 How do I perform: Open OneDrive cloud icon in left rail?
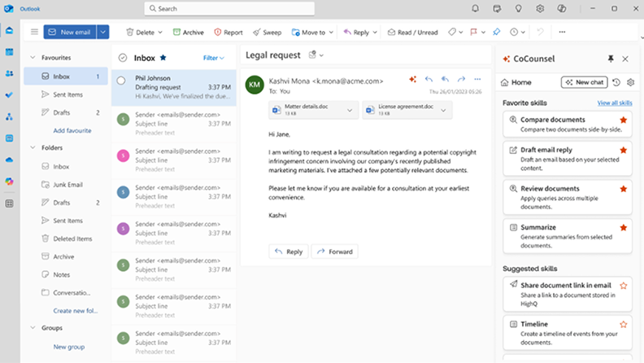10,160
